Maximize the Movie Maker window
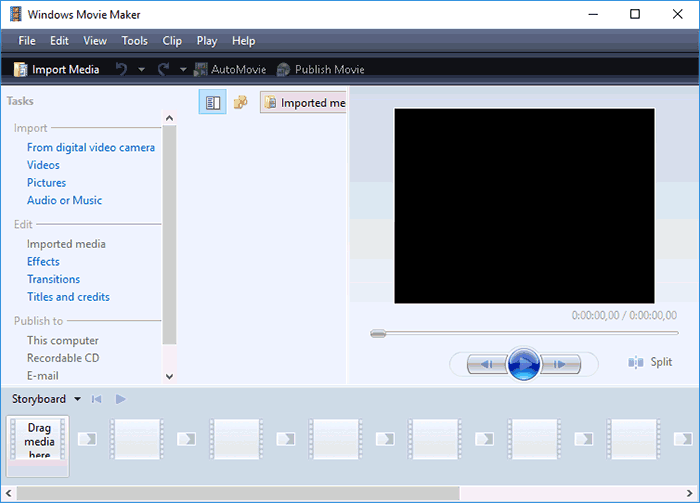The height and width of the screenshot is (503, 700). click(x=635, y=14)
